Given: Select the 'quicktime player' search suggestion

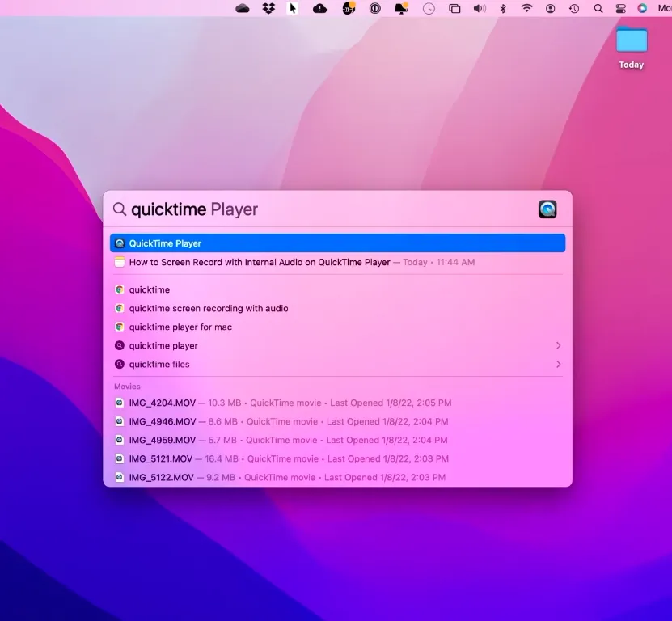Looking at the screenshot, I should point(338,346).
